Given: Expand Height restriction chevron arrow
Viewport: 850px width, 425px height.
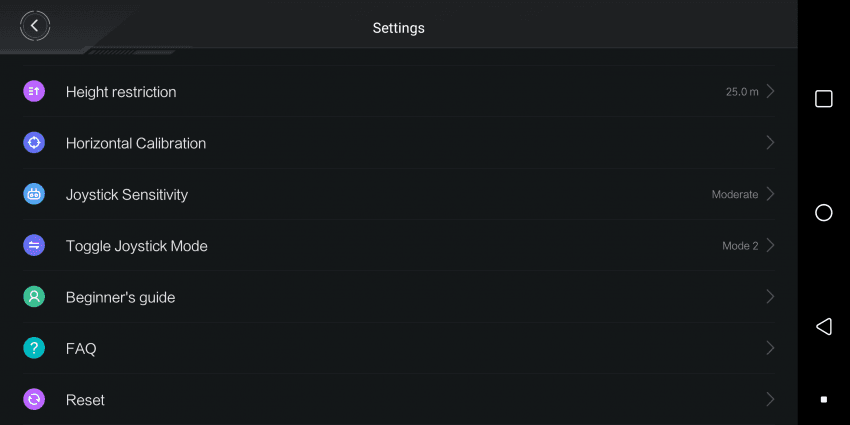Looking at the screenshot, I should point(770,92).
